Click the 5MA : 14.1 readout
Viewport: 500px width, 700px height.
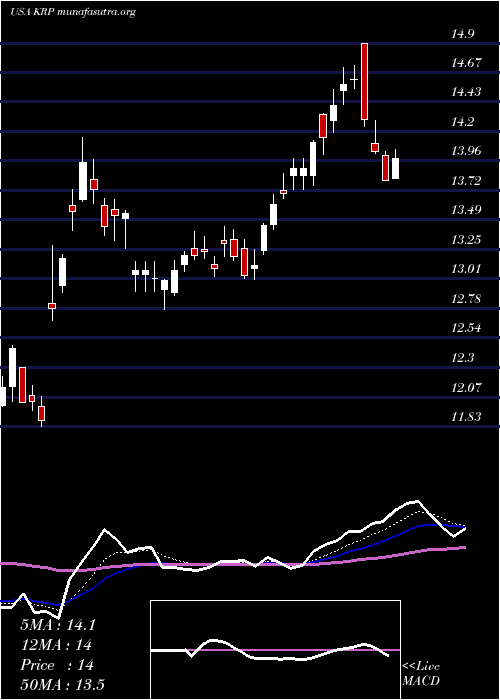(x=58, y=625)
